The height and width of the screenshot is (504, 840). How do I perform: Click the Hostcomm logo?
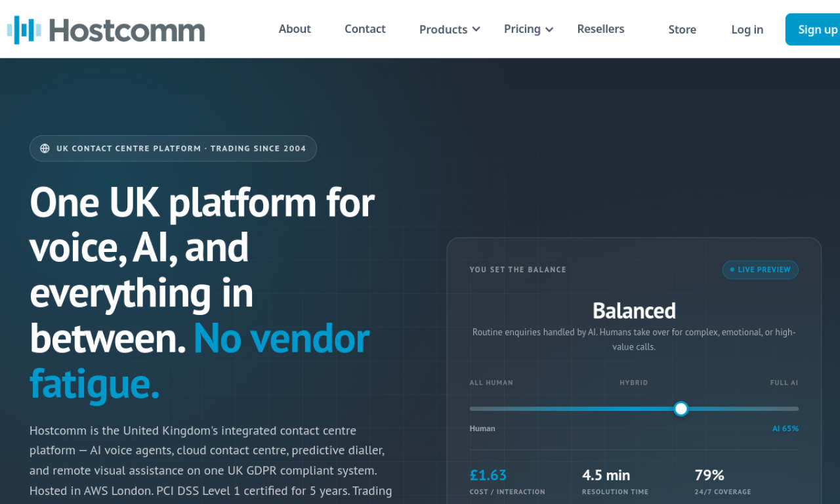[x=106, y=30]
